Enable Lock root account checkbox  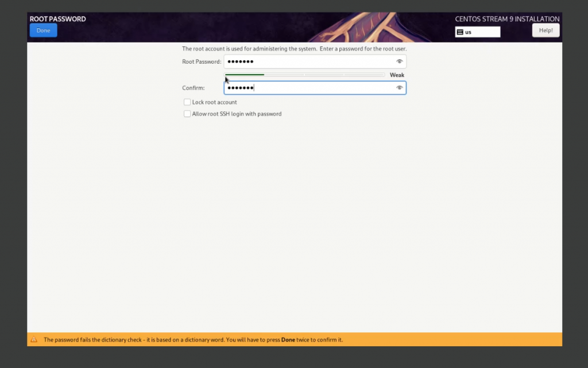187,102
